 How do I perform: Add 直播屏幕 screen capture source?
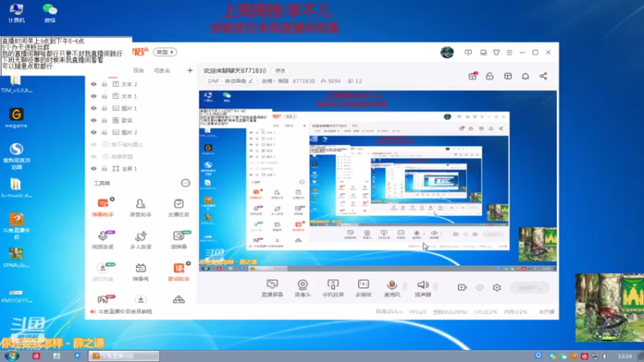[272, 288]
